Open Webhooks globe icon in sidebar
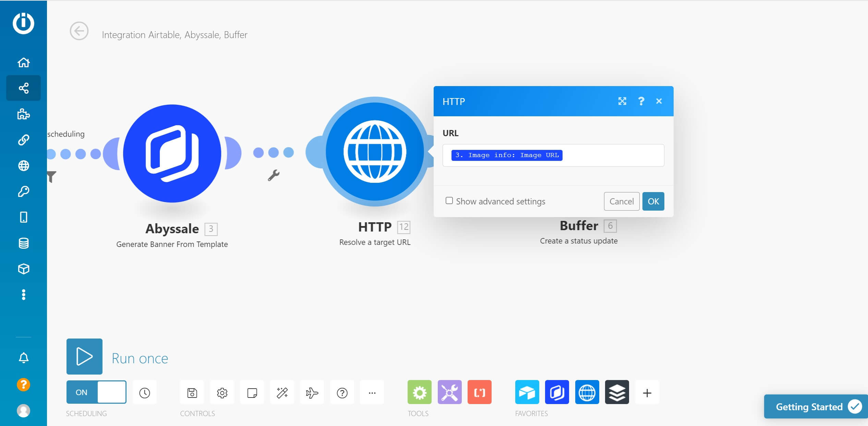Image resolution: width=868 pixels, height=426 pixels. 23,166
